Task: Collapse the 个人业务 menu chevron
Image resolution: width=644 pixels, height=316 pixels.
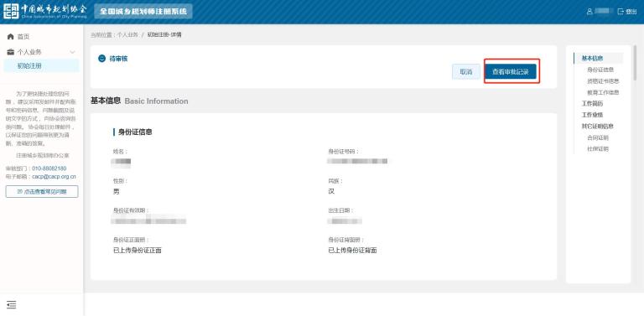Action: [x=73, y=52]
